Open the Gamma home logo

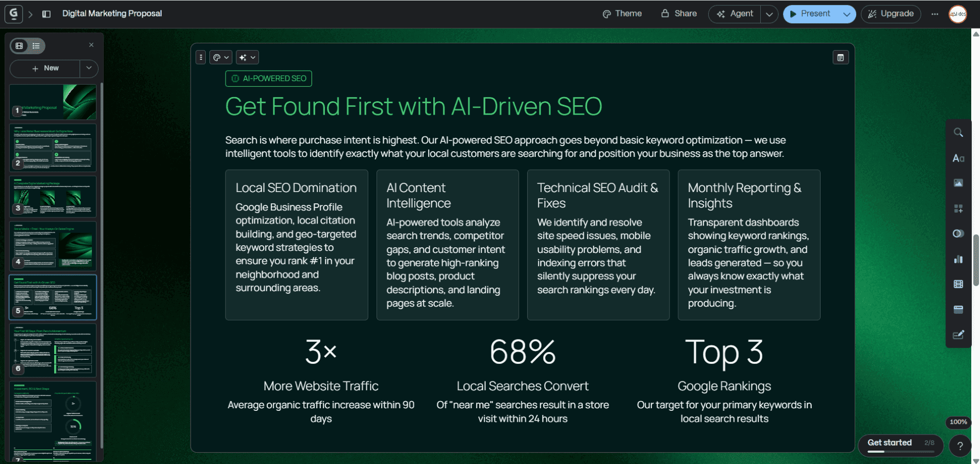13,13
